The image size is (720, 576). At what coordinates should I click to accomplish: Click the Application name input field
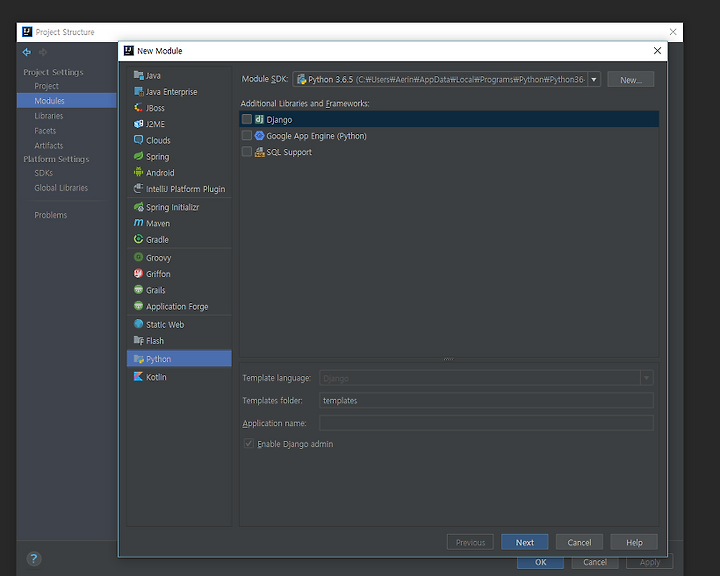coord(486,423)
